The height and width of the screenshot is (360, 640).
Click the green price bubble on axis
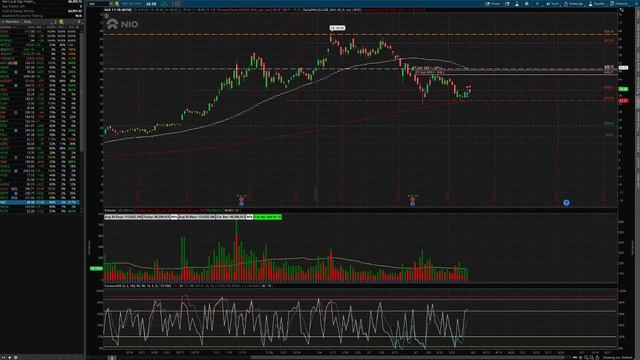pos(623,89)
